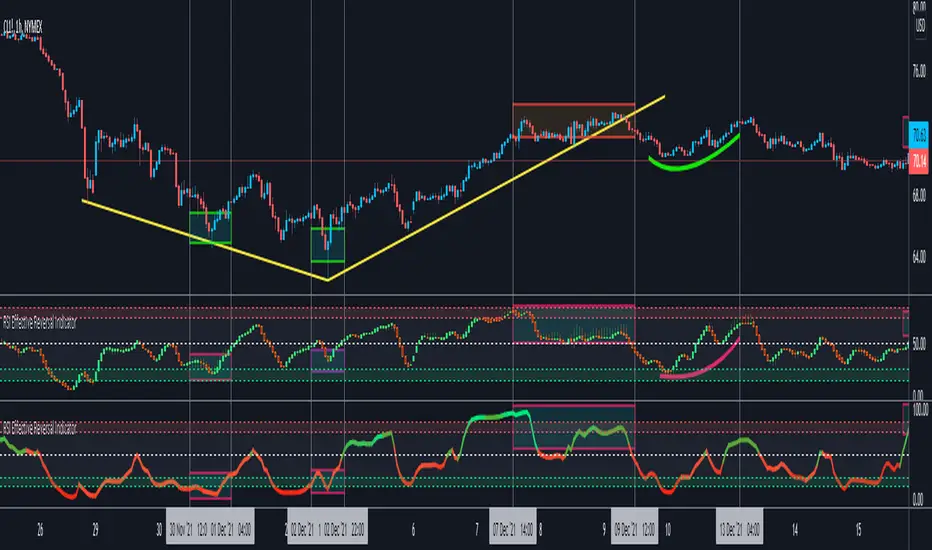Click date 14 on the time axis
932x550 pixels.
click(795, 529)
